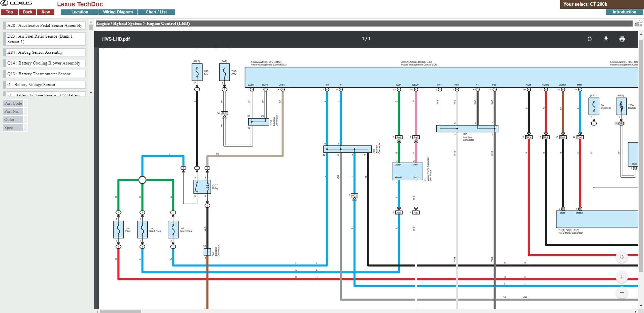Click the print icon beside breadcrumb bar
Viewport: 644px width, 313px height.
639,23
